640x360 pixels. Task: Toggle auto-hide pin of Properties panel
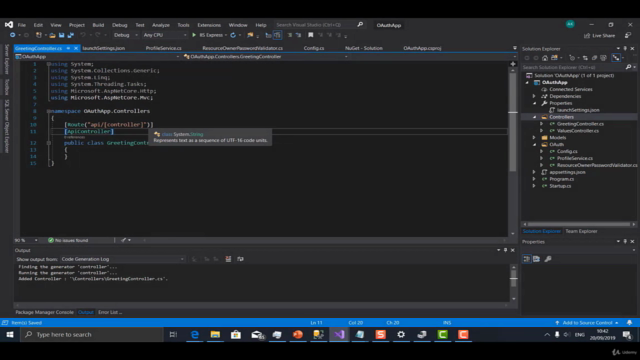[x=625, y=242]
